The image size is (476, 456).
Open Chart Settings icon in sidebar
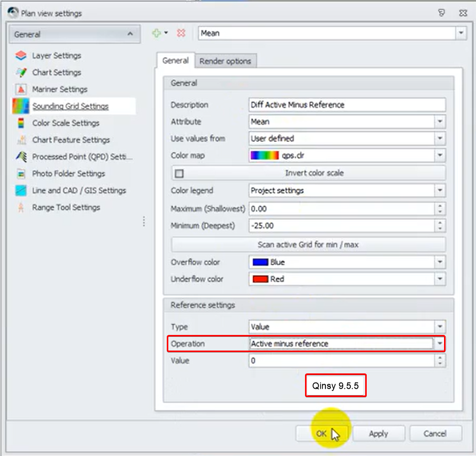21,72
